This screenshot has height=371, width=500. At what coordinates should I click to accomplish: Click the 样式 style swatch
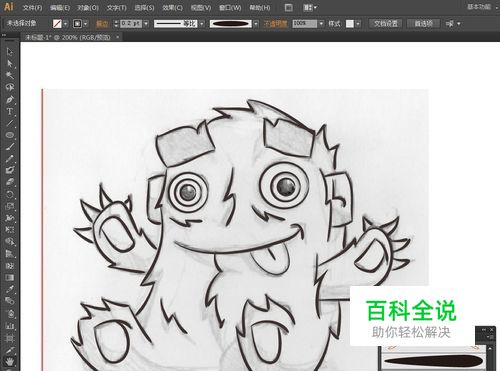click(350, 24)
